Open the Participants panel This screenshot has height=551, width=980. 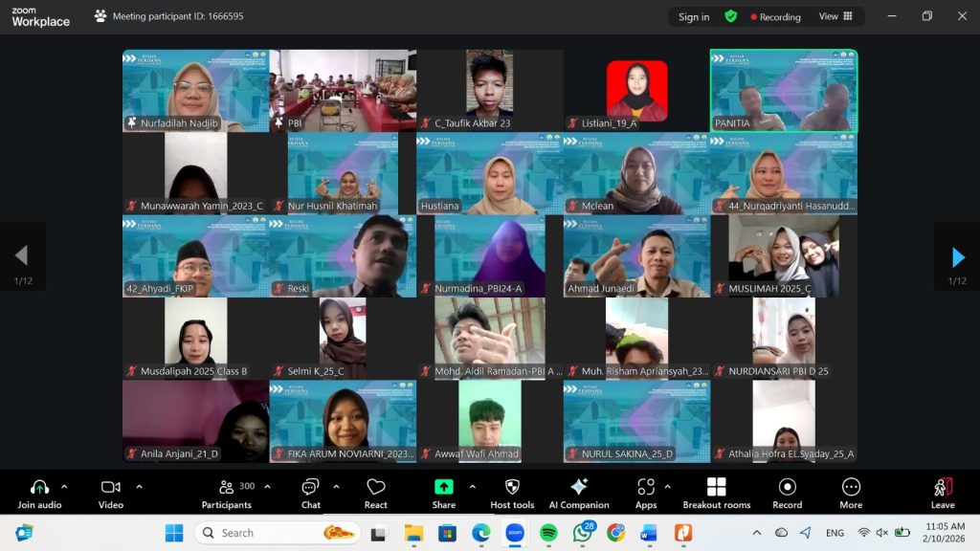[x=227, y=493]
